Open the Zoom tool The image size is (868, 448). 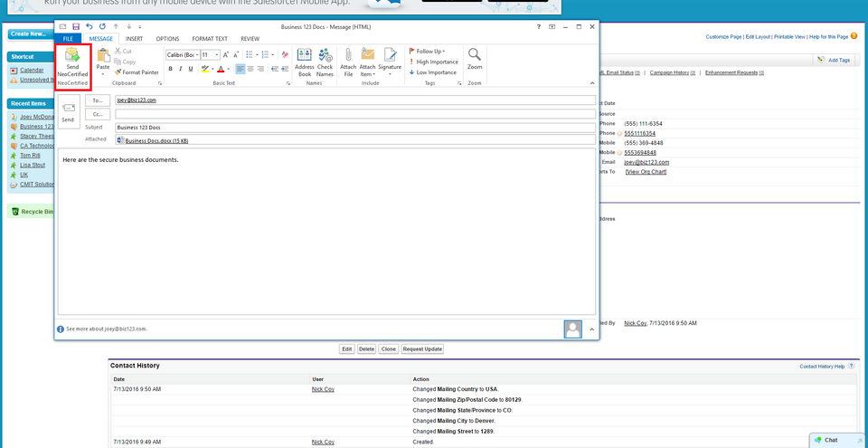point(475,60)
